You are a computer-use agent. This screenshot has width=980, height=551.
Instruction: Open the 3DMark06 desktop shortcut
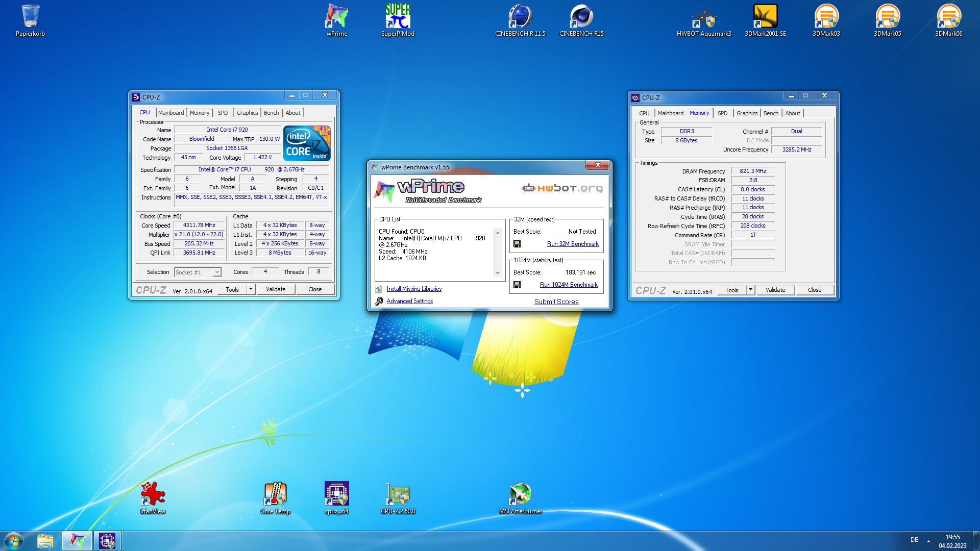coord(949,20)
